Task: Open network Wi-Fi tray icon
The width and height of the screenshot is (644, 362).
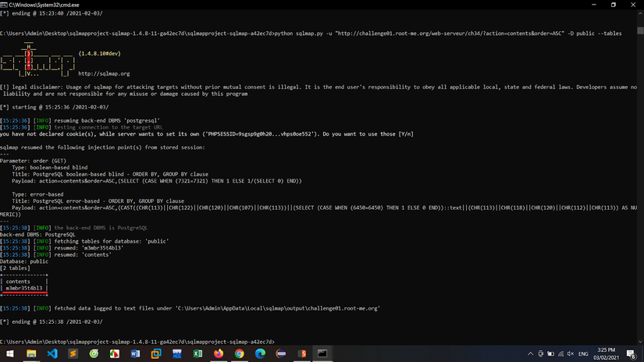Action: coord(560,353)
